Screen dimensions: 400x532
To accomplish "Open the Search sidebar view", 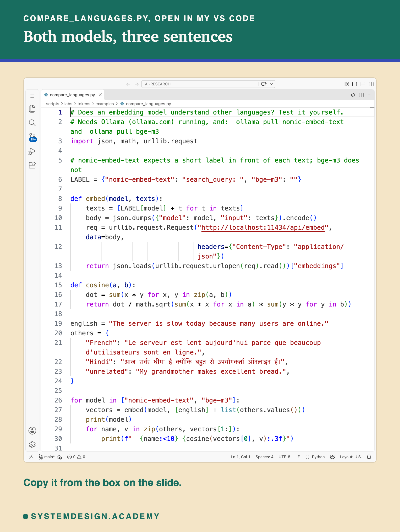I will 32,123.
